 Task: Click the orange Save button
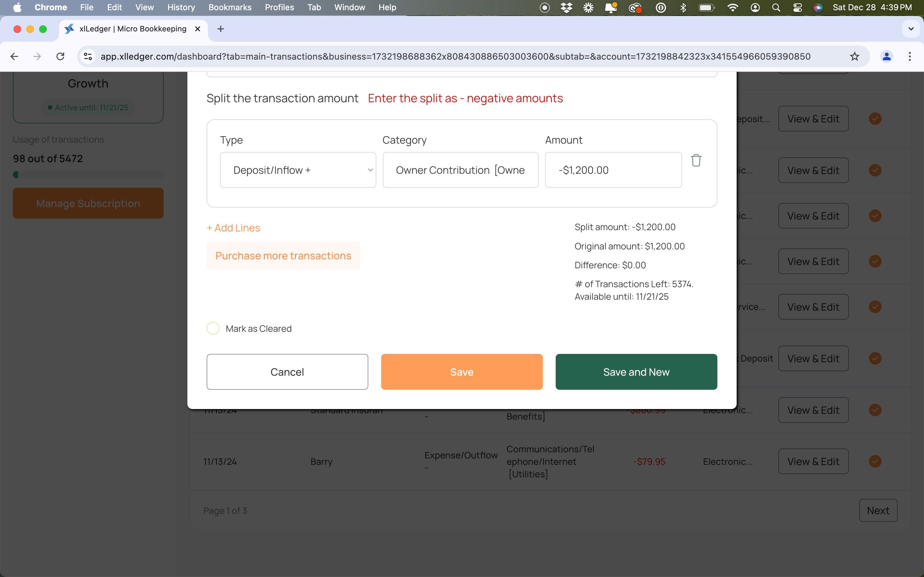click(461, 372)
